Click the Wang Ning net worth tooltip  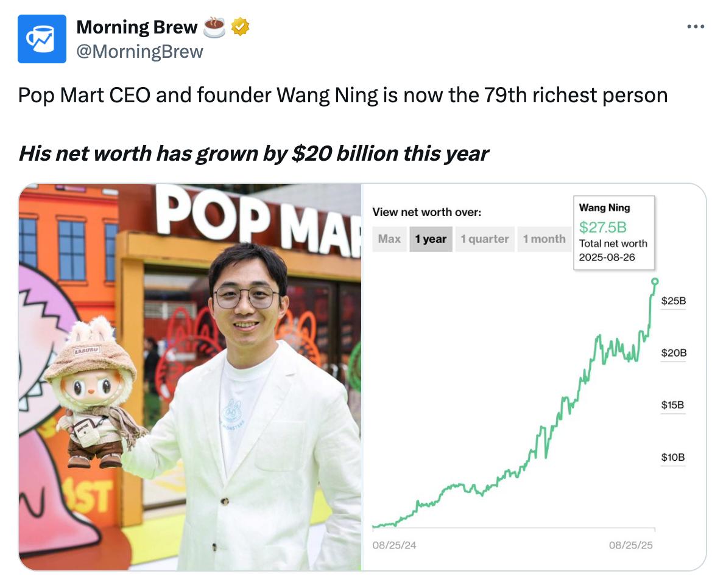[614, 233]
